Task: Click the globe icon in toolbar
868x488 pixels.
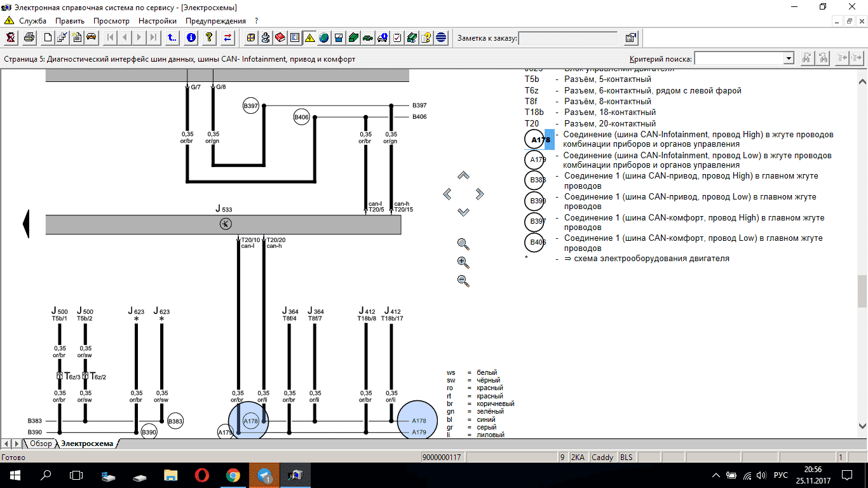Action: point(324,37)
